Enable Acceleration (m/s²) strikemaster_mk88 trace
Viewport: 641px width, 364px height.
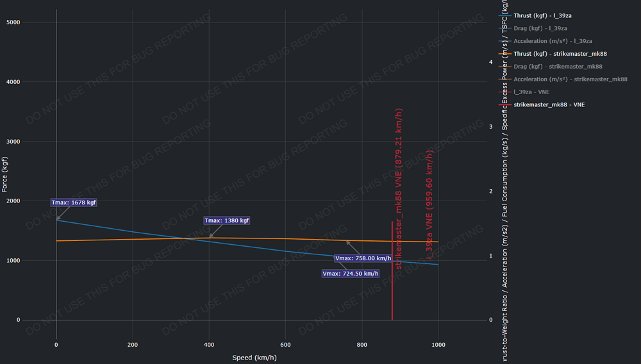pos(570,79)
